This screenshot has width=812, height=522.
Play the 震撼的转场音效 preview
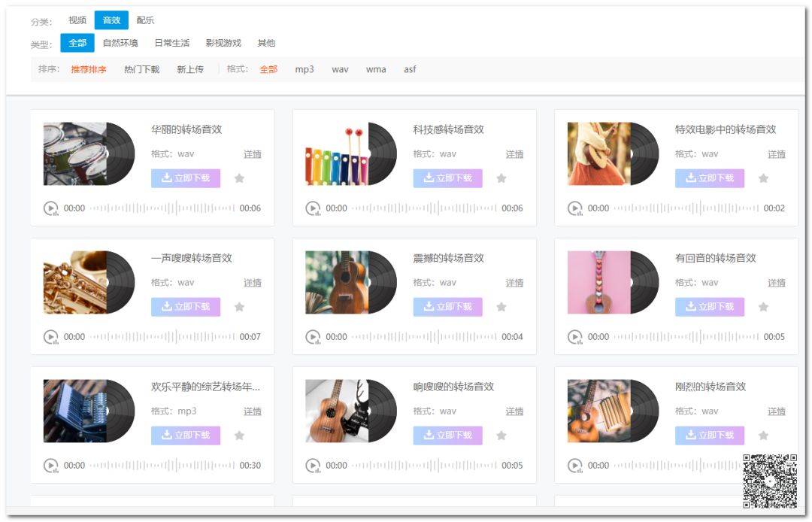[313, 337]
